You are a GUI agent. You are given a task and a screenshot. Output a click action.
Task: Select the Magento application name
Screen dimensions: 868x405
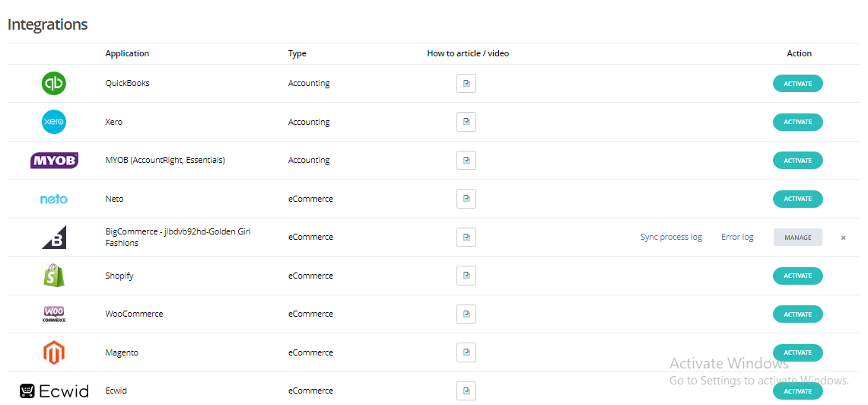point(122,352)
